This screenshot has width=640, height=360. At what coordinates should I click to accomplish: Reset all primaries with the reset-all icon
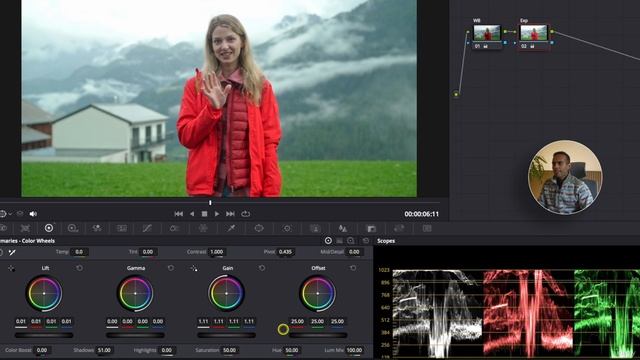click(x=366, y=241)
